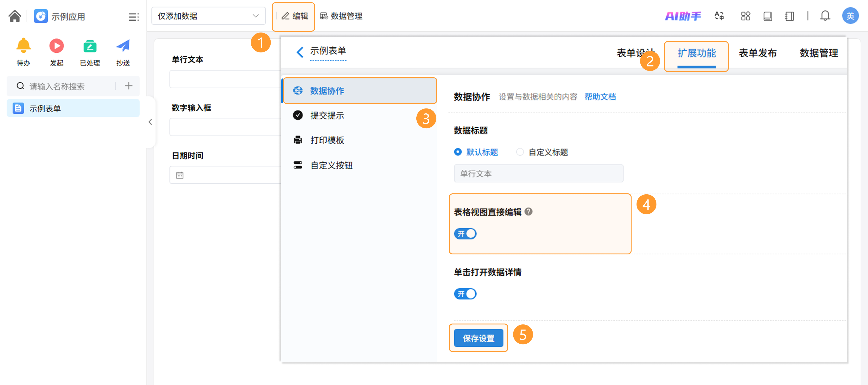Switch to the 表单发布 tab
The image size is (868, 385).
[x=757, y=53]
